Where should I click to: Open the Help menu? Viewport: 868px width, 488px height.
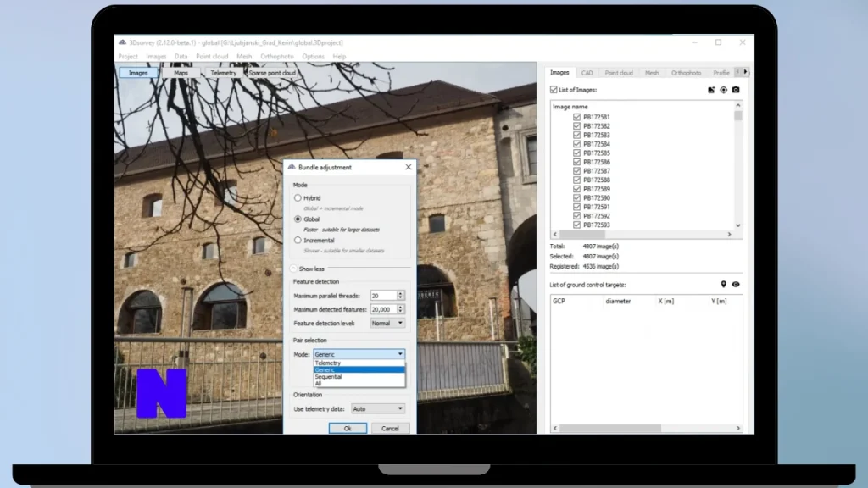[339, 57]
